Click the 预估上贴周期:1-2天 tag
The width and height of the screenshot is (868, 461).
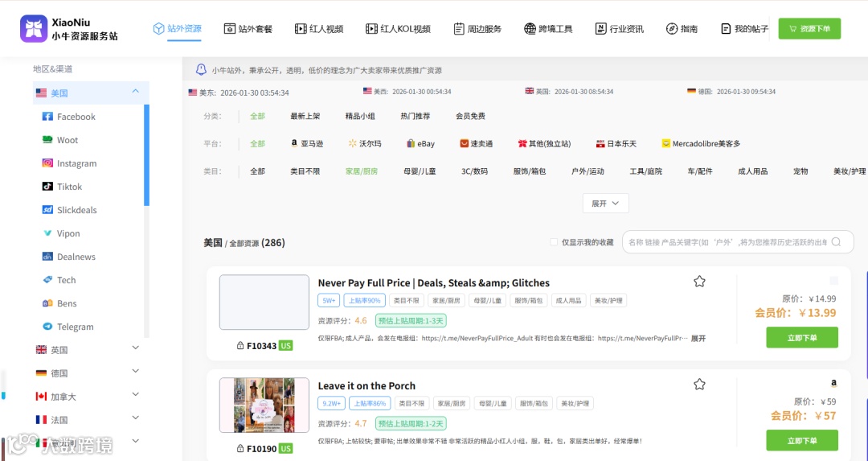[x=411, y=423]
